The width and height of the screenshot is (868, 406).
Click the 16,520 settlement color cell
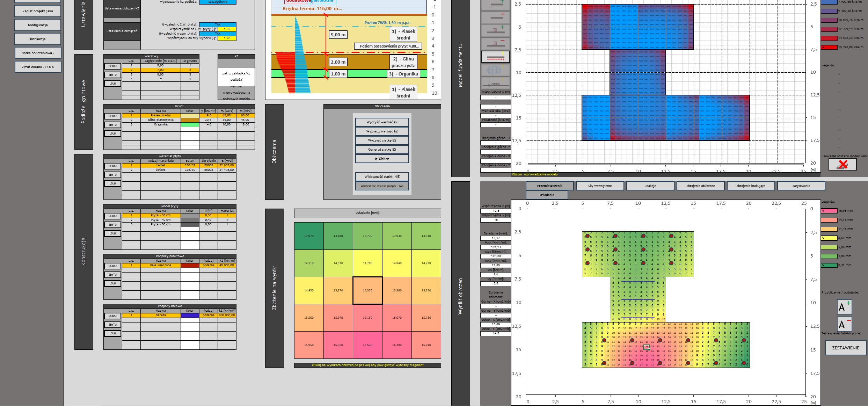367,345
